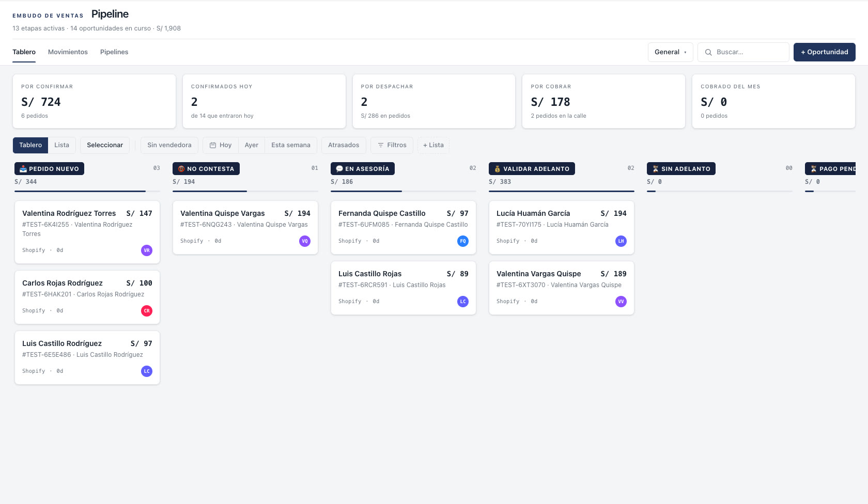Click the speech bubble icon in En Asesoría header
This screenshot has width=868, height=504.
click(x=339, y=169)
